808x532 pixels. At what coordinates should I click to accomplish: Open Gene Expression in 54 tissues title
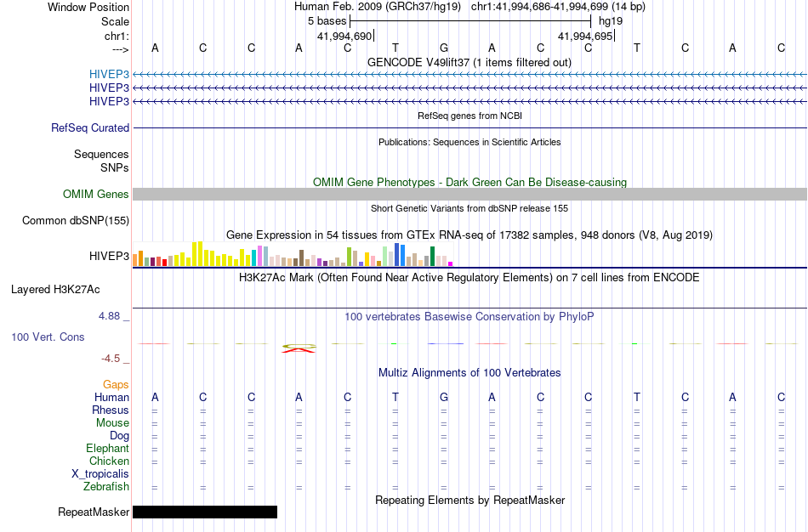click(x=469, y=235)
